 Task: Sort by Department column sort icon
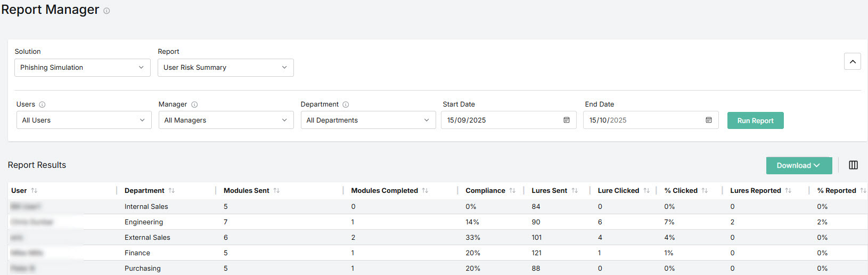[171, 190]
